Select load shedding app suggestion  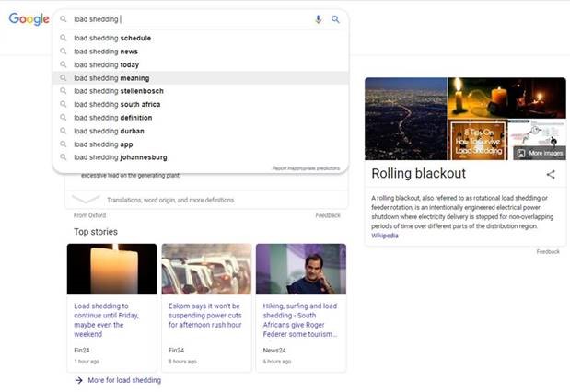coord(104,144)
